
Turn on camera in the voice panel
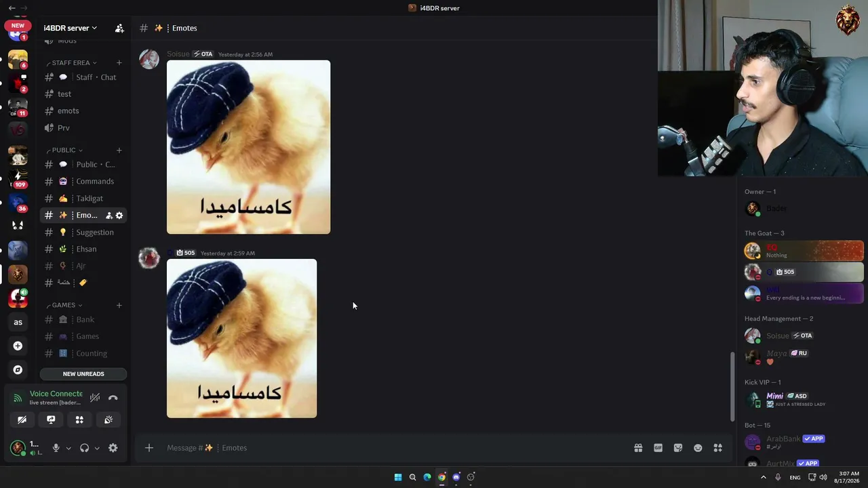tap(22, 420)
